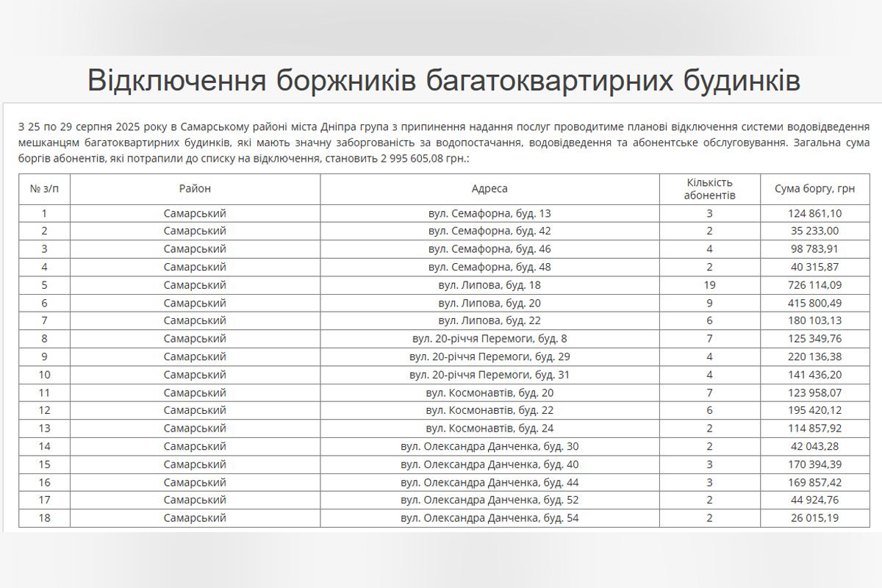Select the subscriber count 19 cell

(709, 284)
